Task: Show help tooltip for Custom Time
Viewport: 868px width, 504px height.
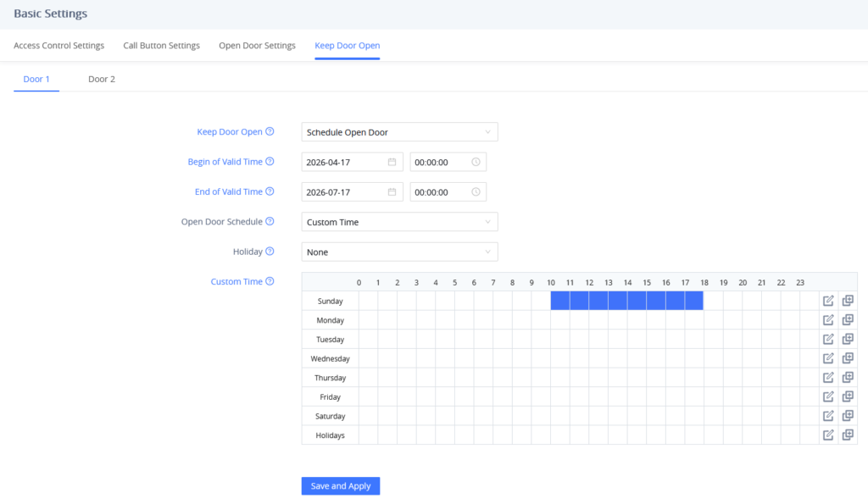Action: [270, 281]
